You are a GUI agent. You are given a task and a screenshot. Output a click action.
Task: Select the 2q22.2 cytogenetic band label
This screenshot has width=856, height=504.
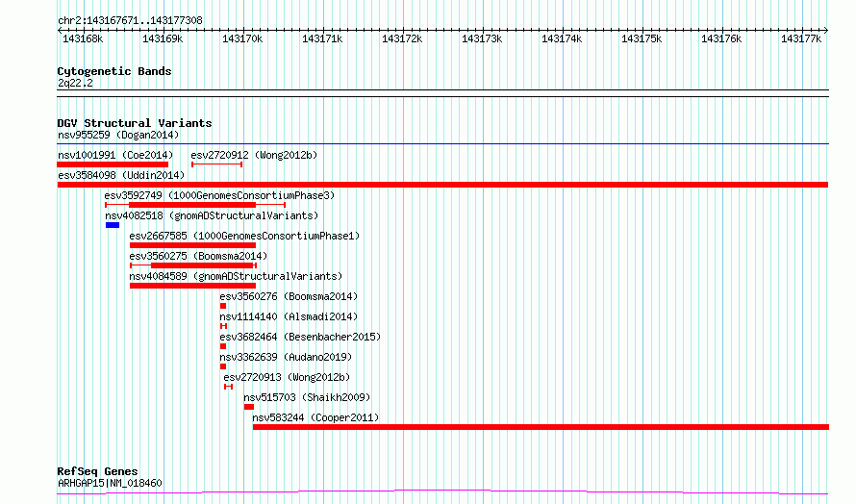tap(75, 83)
